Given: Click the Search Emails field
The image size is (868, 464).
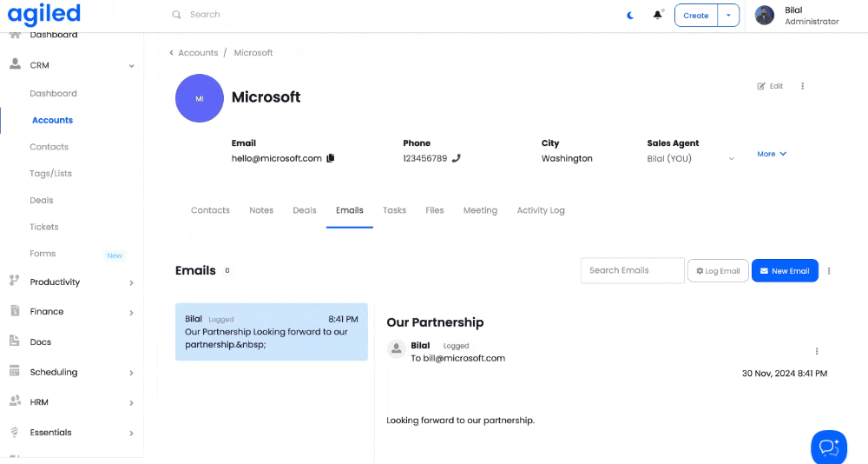Looking at the screenshot, I should click(632, 270).
